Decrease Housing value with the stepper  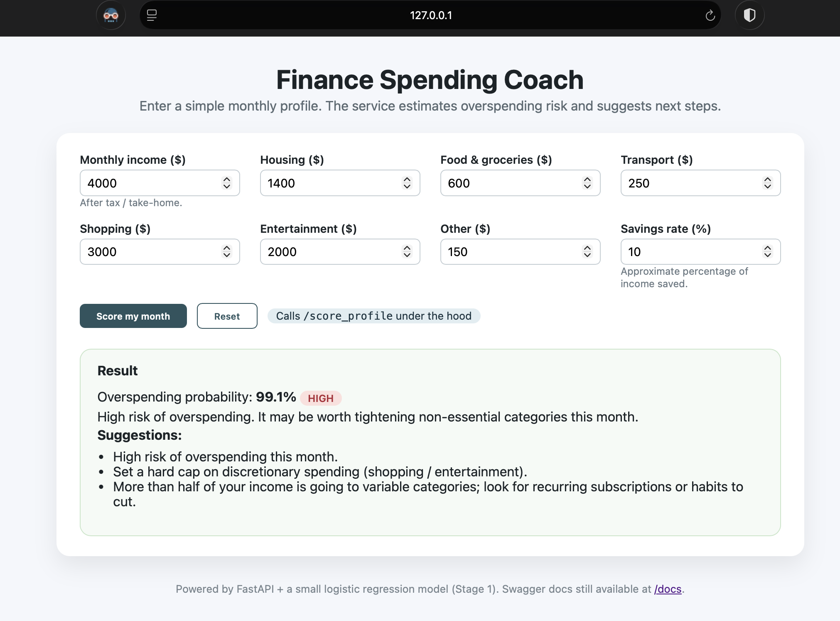tap(406, 187)
